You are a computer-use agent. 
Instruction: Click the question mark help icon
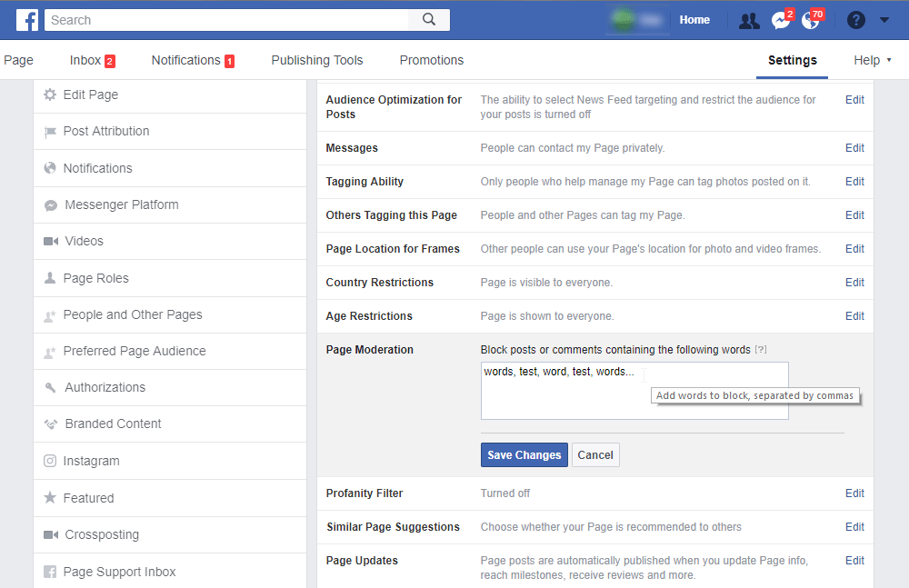[x=855, y=20]
